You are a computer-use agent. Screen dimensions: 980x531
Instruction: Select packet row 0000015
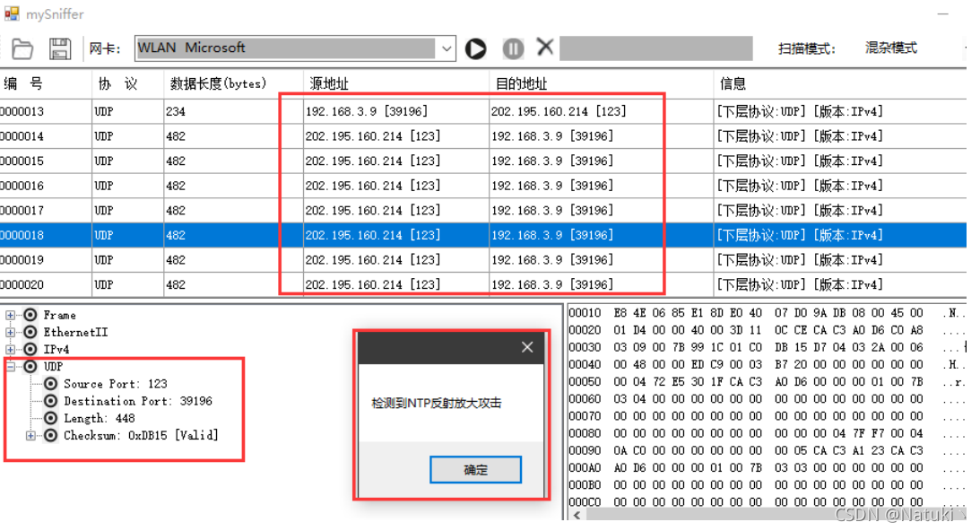tap(483, 161)
